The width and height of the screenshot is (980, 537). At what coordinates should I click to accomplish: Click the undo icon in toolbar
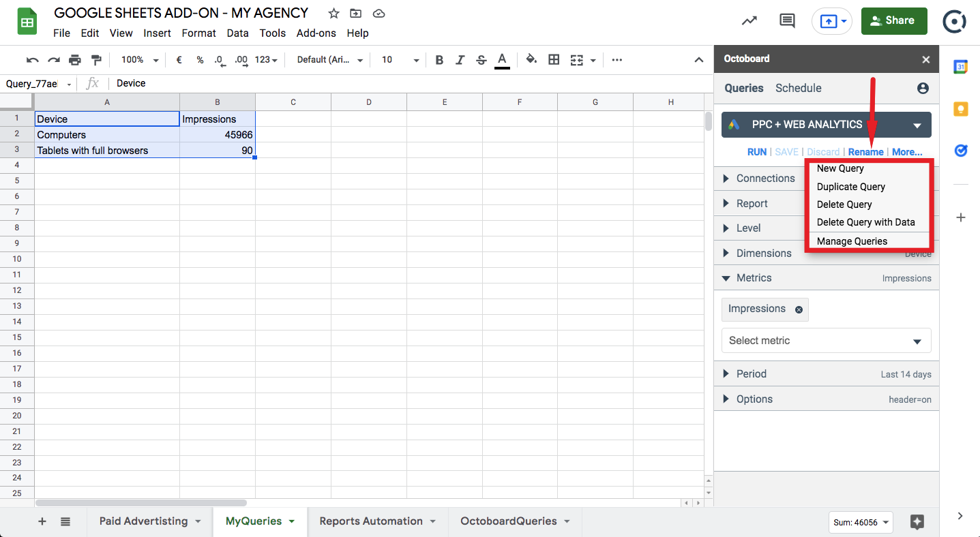[33, 60]
